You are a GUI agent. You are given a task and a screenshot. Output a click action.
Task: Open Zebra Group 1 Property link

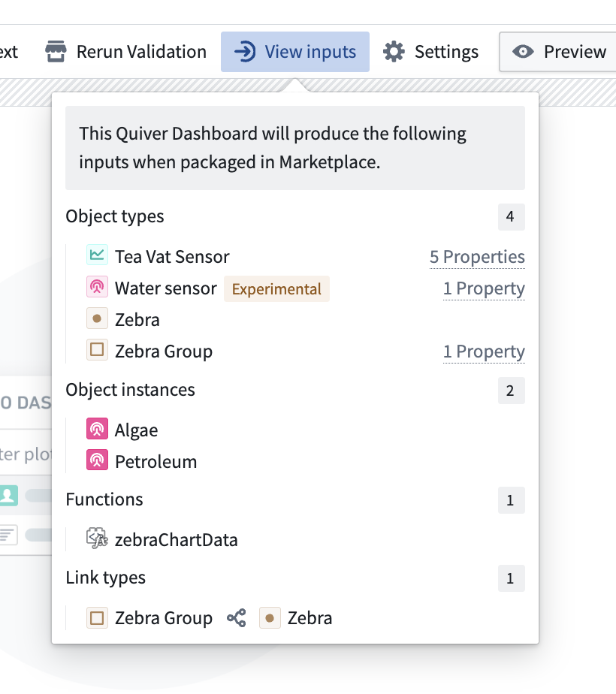point(484,352)
